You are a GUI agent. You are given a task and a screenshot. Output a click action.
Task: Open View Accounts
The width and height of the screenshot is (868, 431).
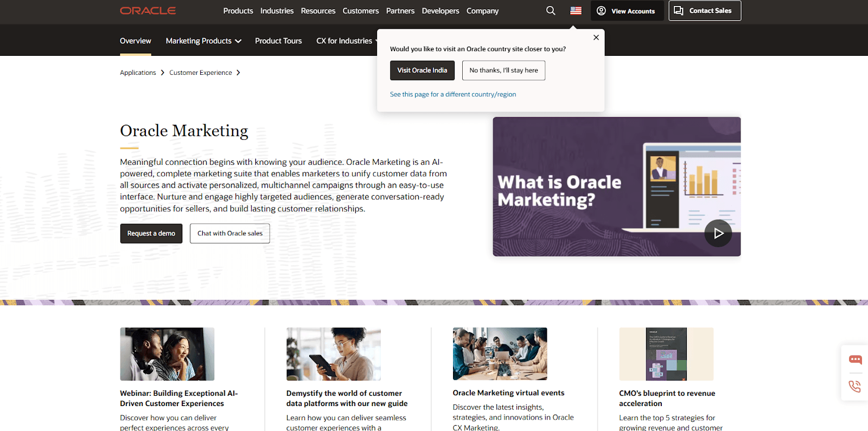(x=627, y=11)
